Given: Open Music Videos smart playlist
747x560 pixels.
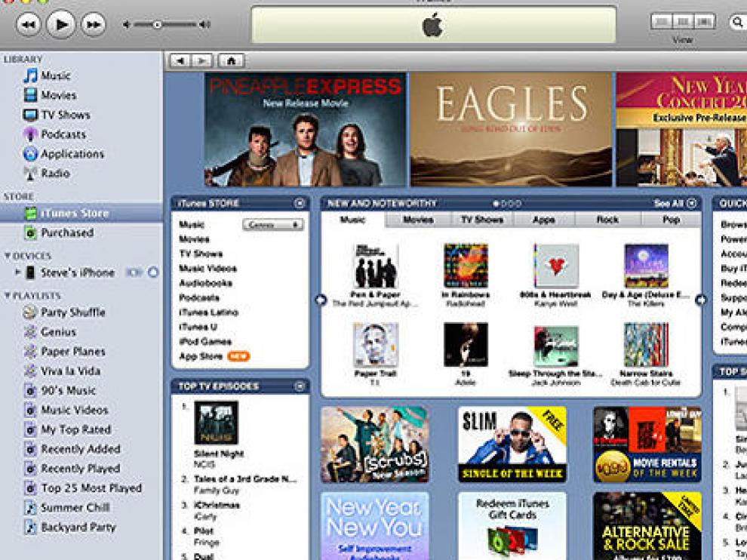Looking at the screenshot, I should click(66, 410).
